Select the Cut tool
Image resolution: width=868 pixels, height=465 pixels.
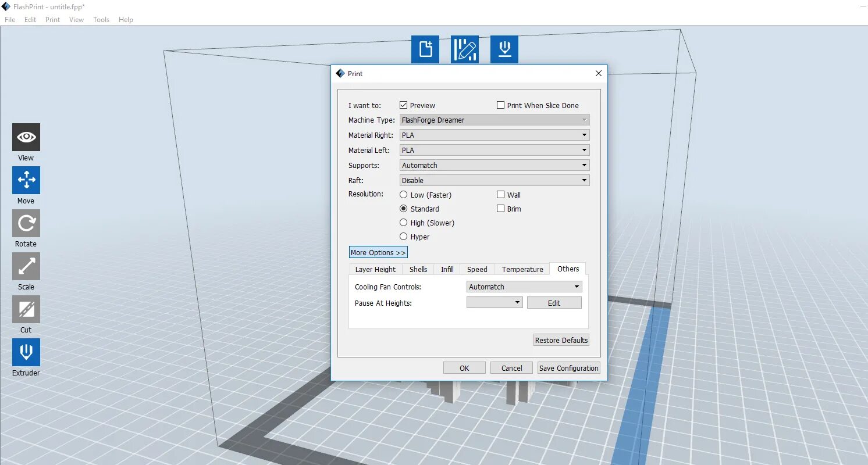(26, 309)
